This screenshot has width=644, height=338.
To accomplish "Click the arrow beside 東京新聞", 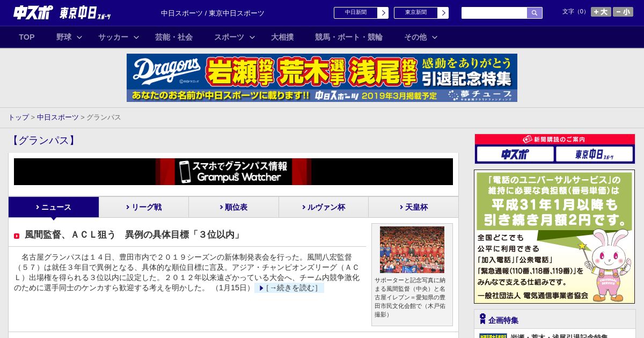I will coord(443,13).
